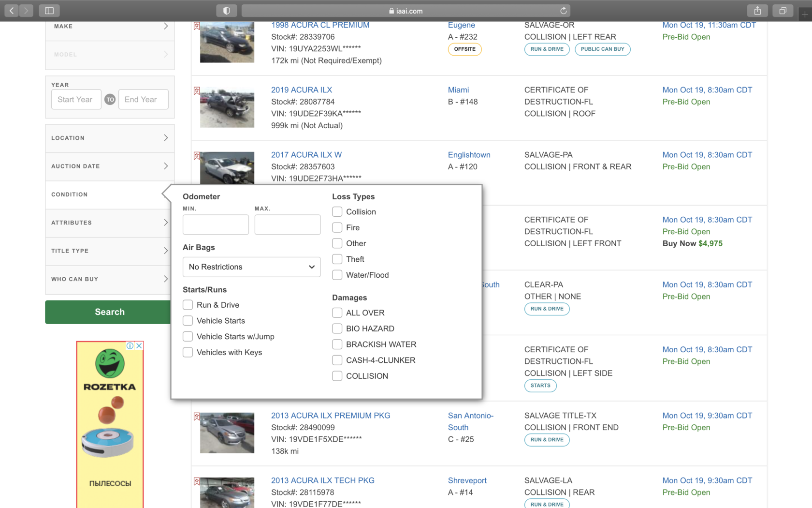This screenshot has height=508, width=812.
Task: Click OFFSITE tag on Eugene listing
Action: click(465, 49)
